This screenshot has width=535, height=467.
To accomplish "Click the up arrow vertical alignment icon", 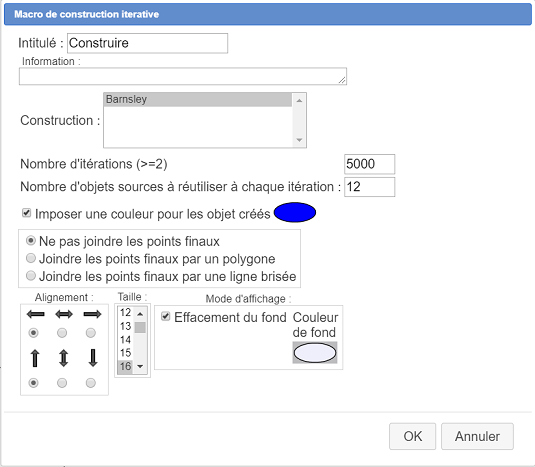I will click(x=35, y=358).
